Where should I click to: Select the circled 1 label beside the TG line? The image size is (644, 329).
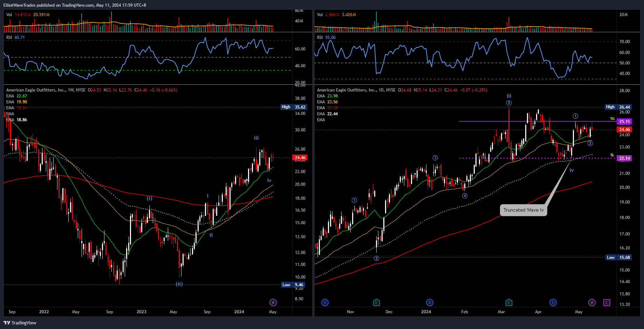pyautogui.click(x=575, y=116)
